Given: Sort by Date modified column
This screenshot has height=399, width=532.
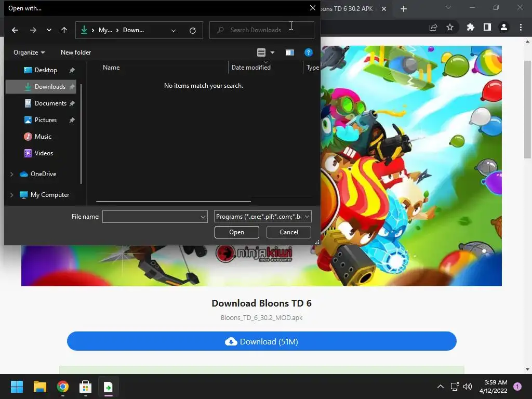Looking at the screenshot, I should [251, 68].
